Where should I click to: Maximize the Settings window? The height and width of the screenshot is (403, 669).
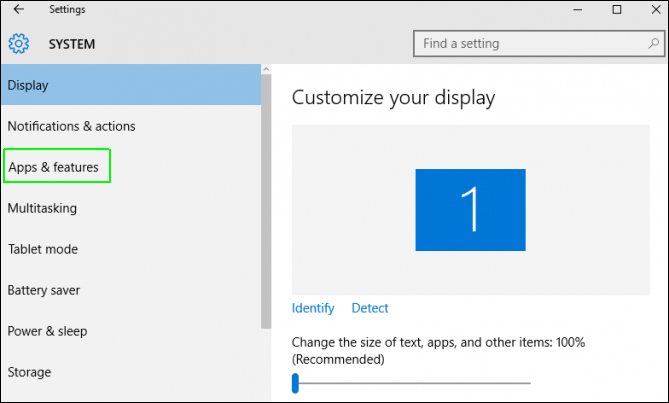pyautogui.click(x=616, y=10)
